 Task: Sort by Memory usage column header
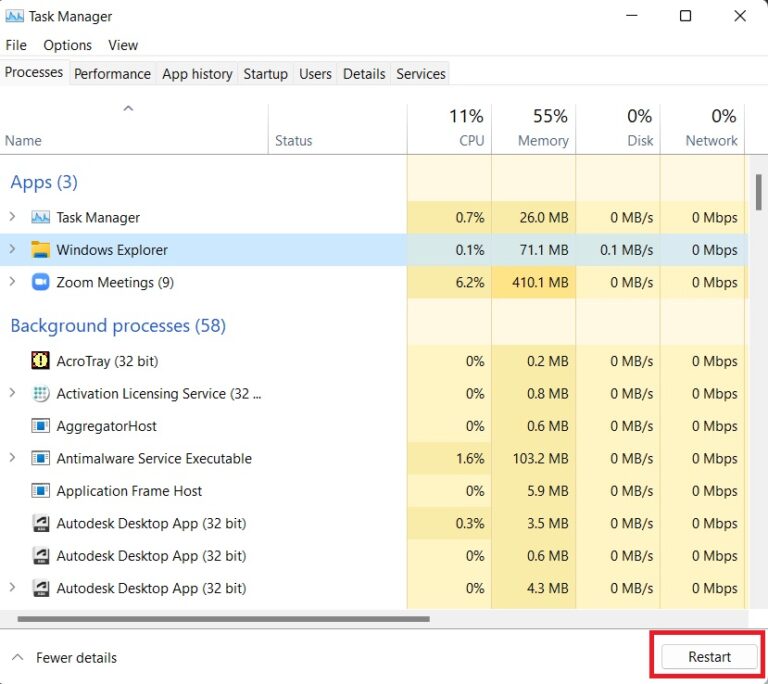[534, 128]
